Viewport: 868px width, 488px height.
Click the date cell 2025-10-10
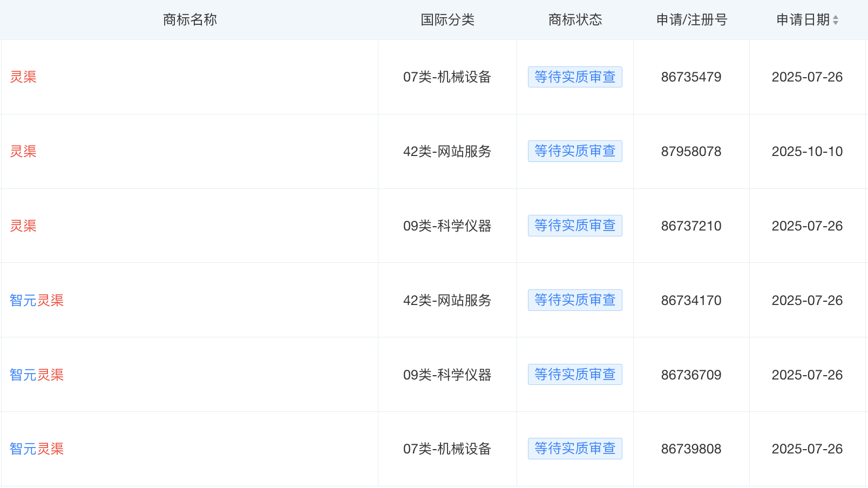(807, 152)
